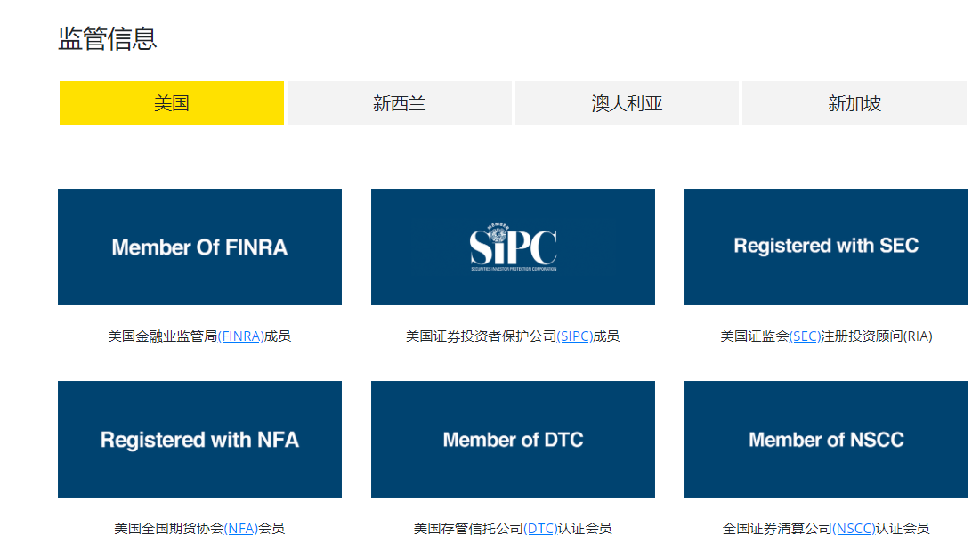Click the 监管信息 heading
Image resolution: width=980 pixels, height=559 pixels.
click(x=108, y=39)
